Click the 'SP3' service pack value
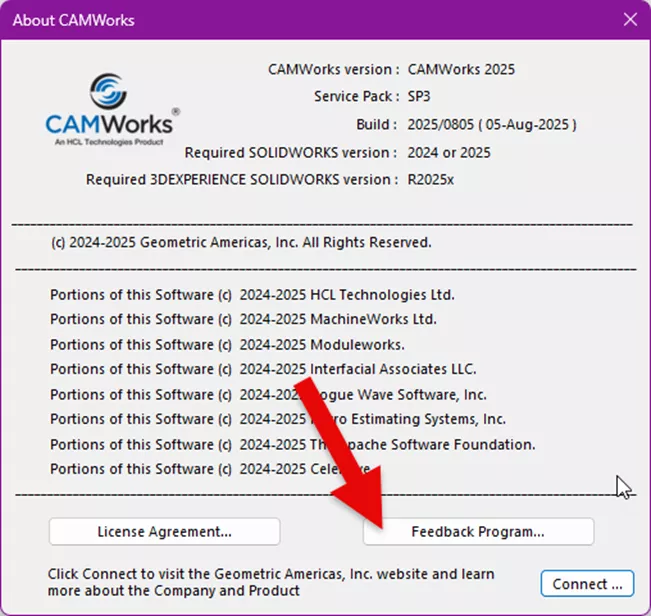The image size is (651, 616). (418, 96)
